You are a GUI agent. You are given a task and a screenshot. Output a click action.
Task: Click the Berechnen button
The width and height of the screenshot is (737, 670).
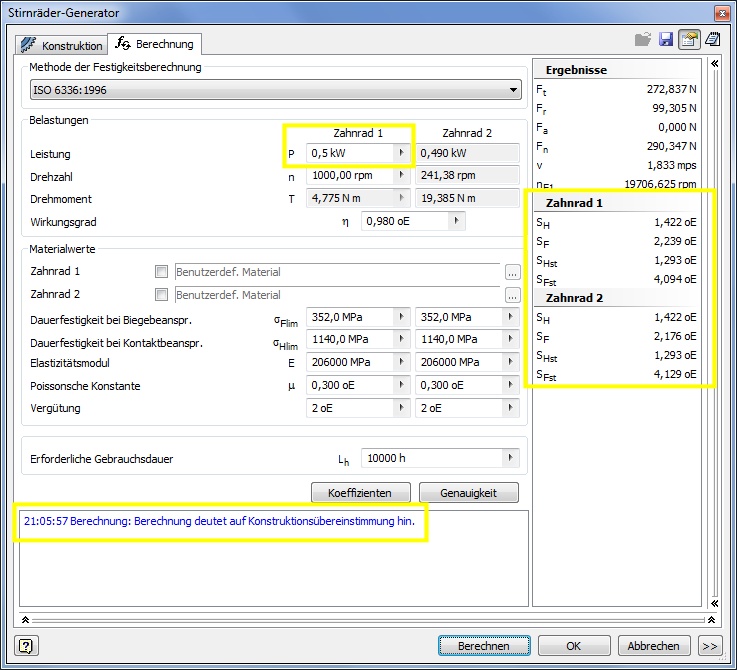[484, 646]
